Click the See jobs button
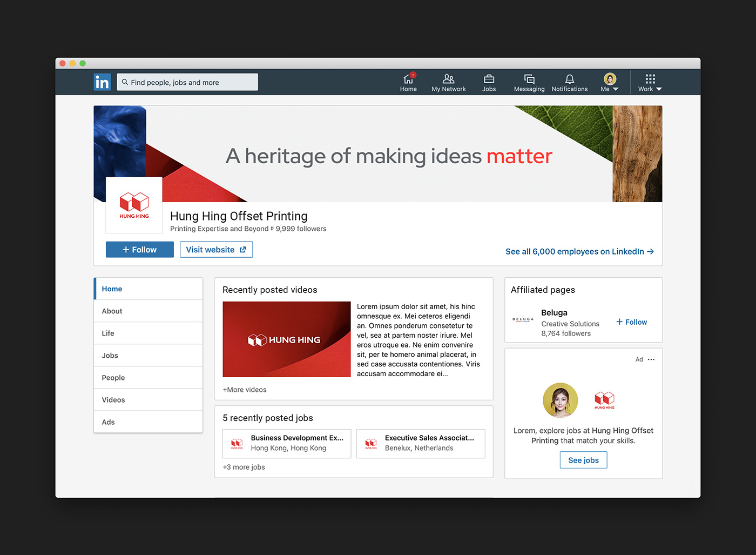The image size is (756, 555). pyautogui.click(x=583, y=460)
